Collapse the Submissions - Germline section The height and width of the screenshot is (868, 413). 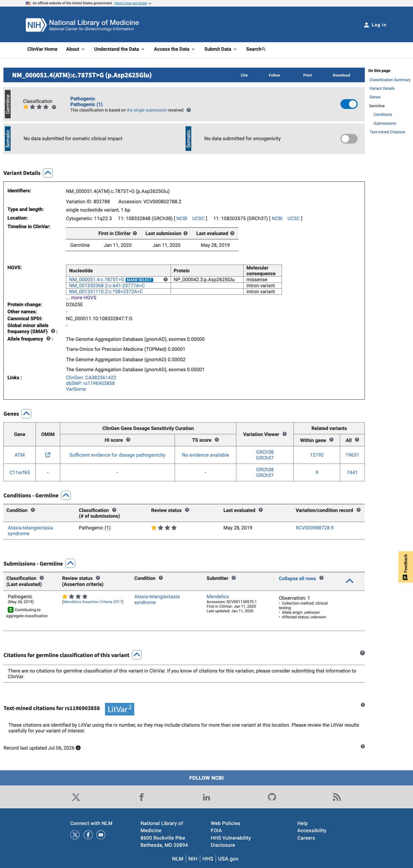click(x=71, y=563)
